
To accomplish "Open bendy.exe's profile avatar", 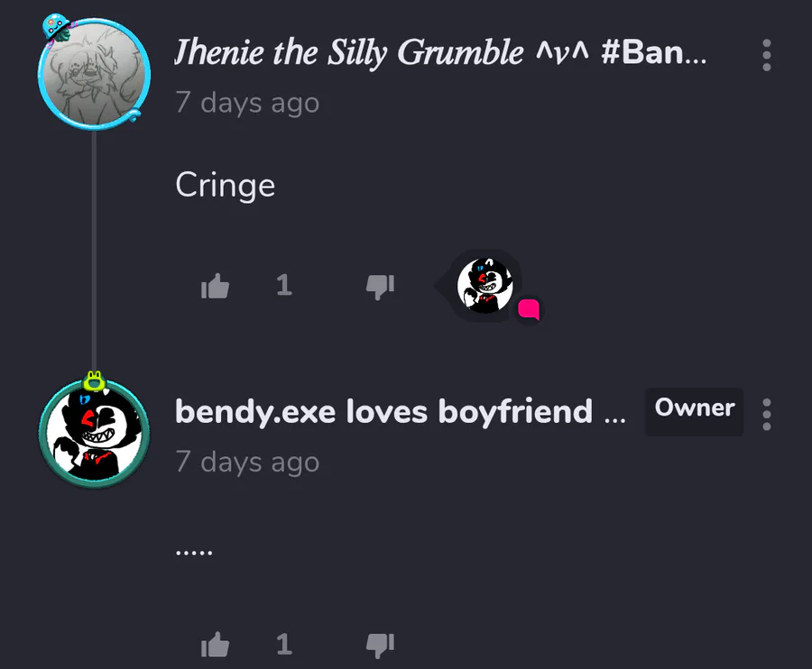I will pos(94,434).
